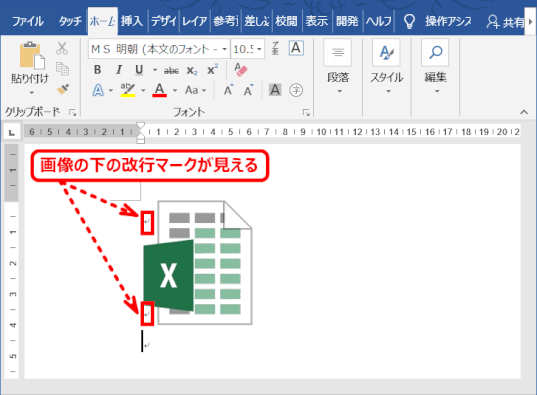The image size is (537, 395).
Task: Open the Styles (スタイル) gallery
Action: pyautogui.click(x=386, y=67)
